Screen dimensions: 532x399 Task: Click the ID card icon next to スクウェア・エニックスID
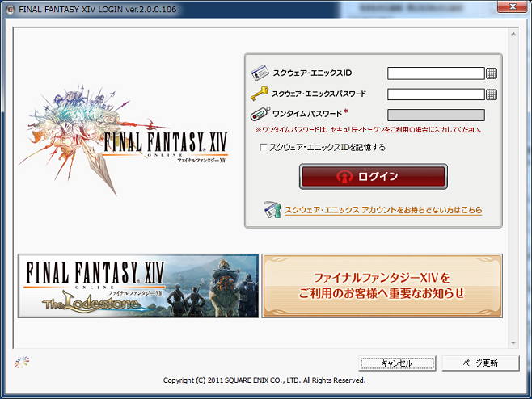pyautogui.click(x=260, y=73)
